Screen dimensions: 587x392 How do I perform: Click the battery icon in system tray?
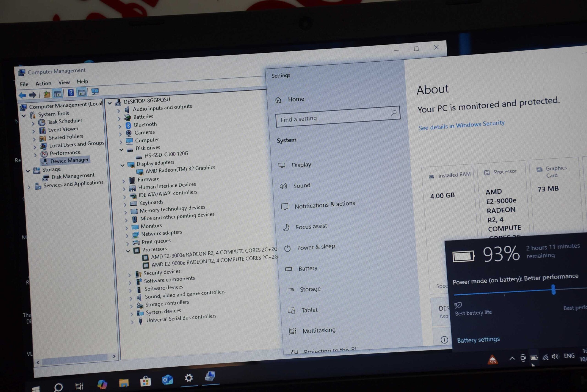click(534, 358)
